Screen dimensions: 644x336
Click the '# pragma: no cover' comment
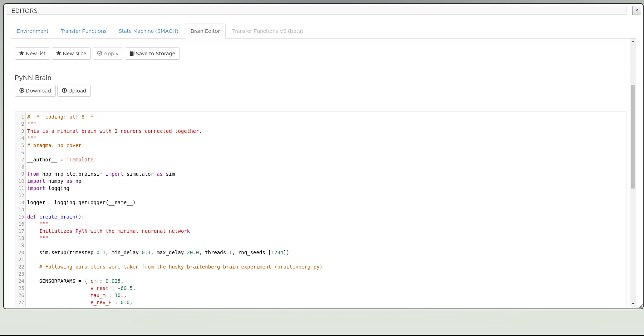54,145
